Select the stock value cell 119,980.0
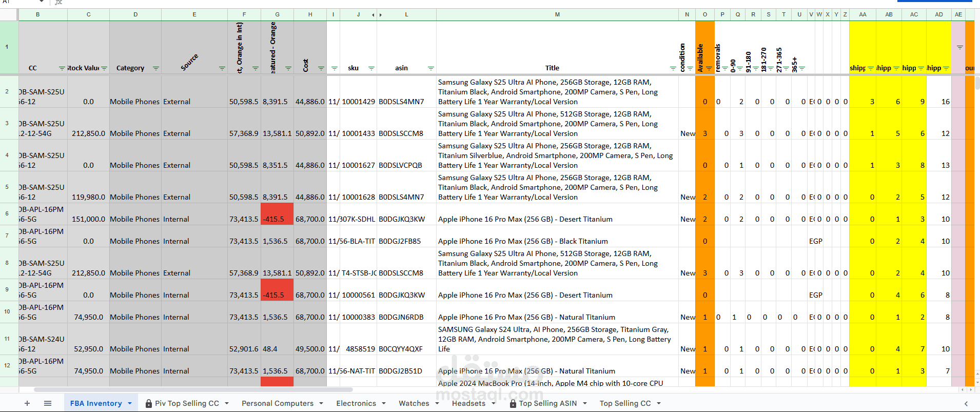Viewport: 980px width, 412px height. (88, 187)
